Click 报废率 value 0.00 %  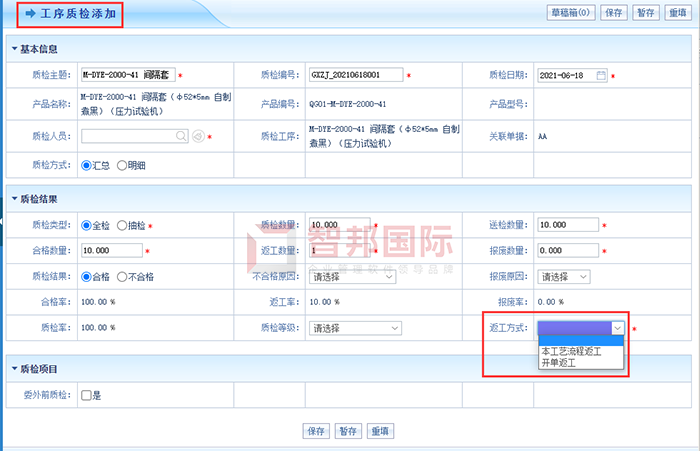click(x=551, y=302)
